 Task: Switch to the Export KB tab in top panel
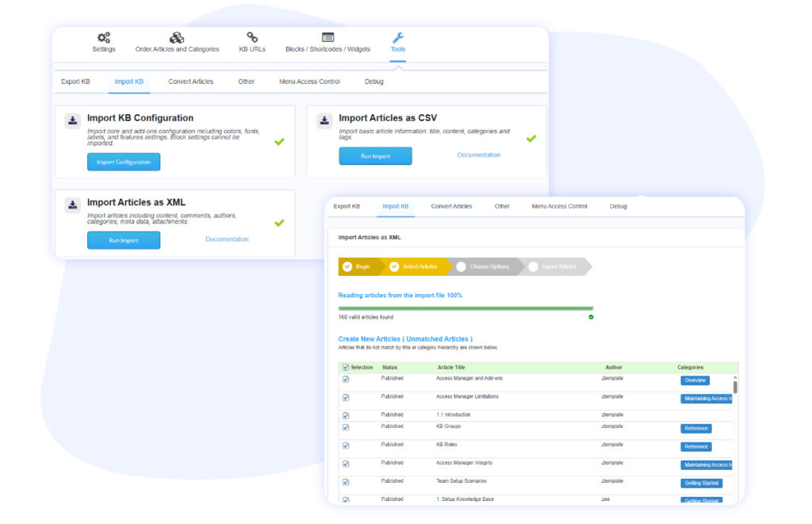click(x=75, y=82)
